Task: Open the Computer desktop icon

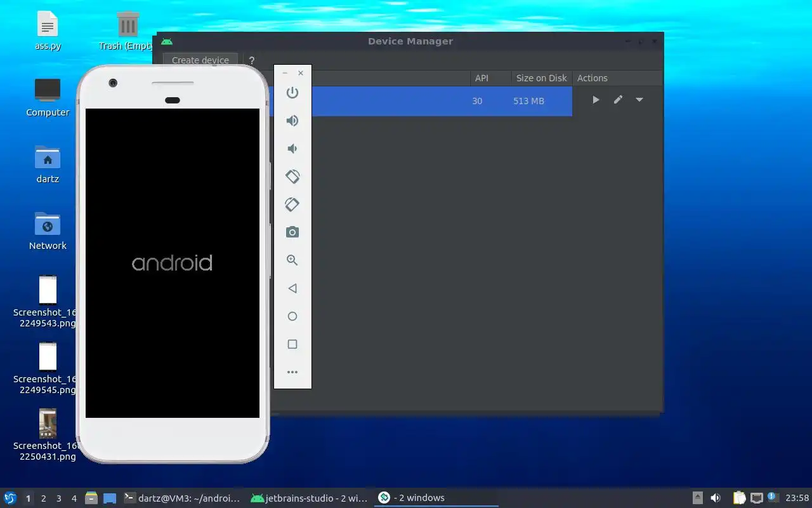Action: click(x=48, y=98)
